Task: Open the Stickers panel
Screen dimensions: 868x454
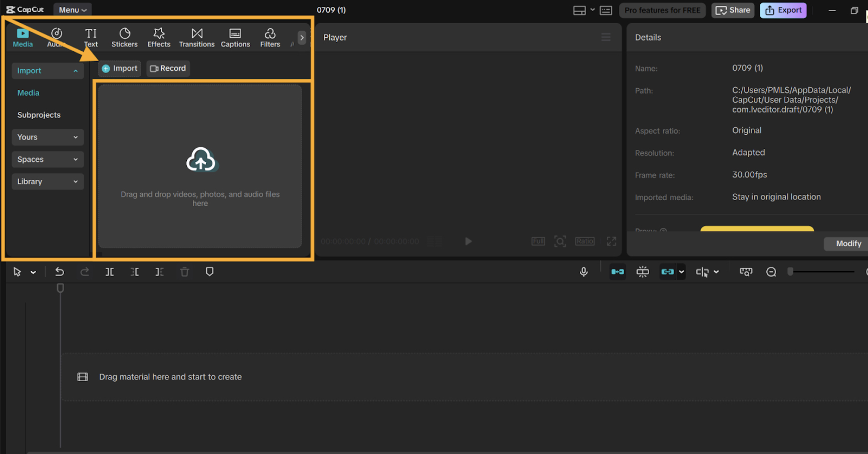Action: click(x=124, y=38)
